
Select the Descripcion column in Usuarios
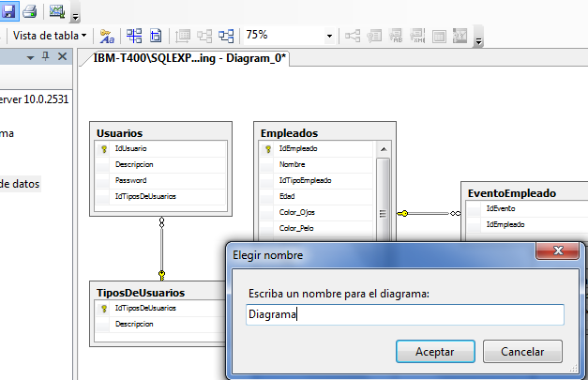pos(161,165)
